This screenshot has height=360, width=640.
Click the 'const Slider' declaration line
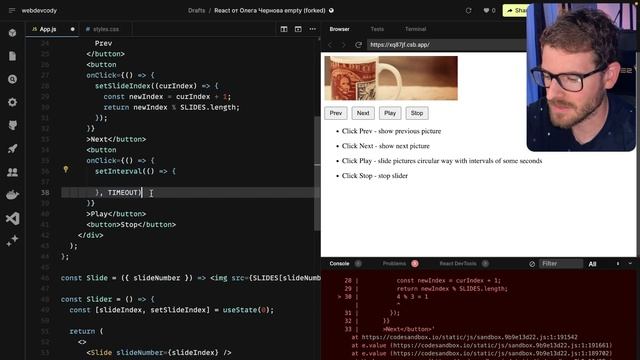point(108,299)
